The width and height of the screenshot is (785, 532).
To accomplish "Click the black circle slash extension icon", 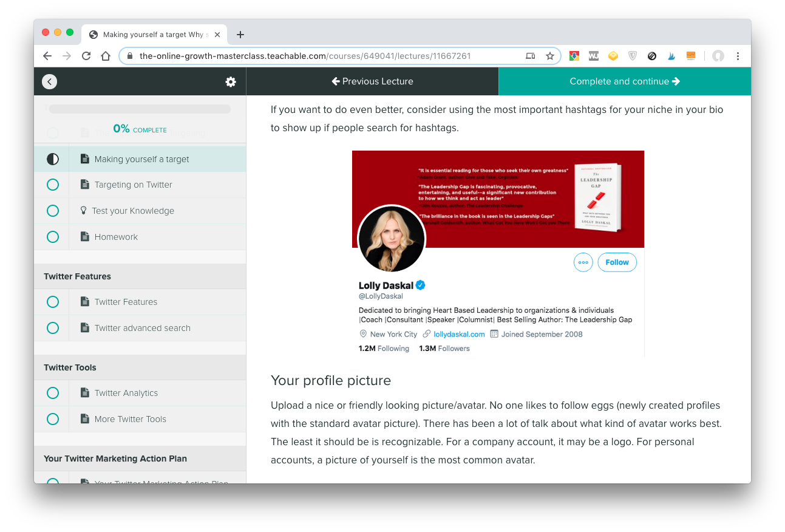I will [652, 56].
